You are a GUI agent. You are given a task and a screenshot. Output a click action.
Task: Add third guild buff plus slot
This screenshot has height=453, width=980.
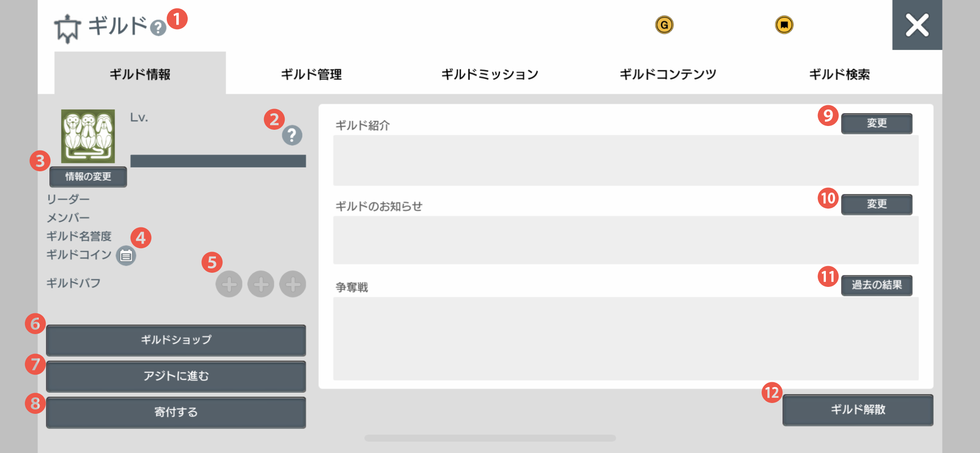point(293,284)
